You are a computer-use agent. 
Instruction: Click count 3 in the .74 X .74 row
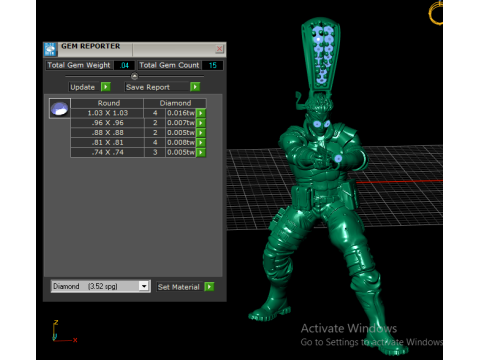tap(155, 152)
